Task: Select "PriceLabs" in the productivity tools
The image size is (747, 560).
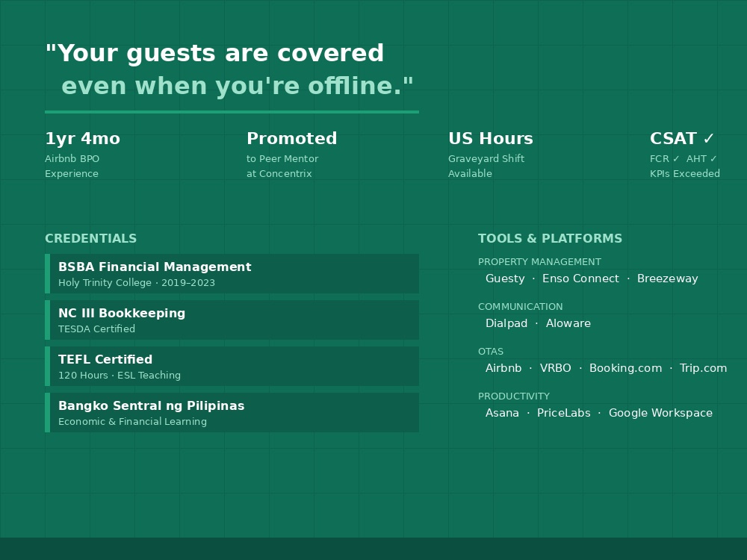Action: pyautogui.click(x=563, y=413)
